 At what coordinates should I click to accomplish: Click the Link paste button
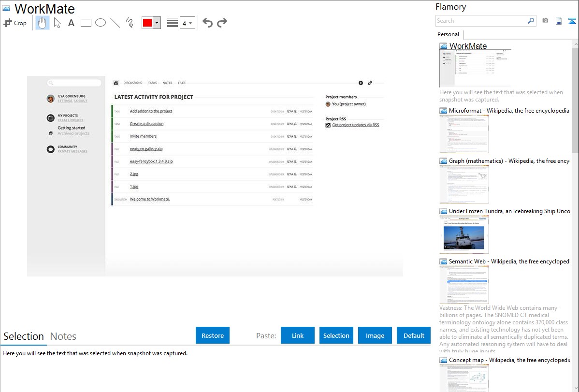pos(298,335)
